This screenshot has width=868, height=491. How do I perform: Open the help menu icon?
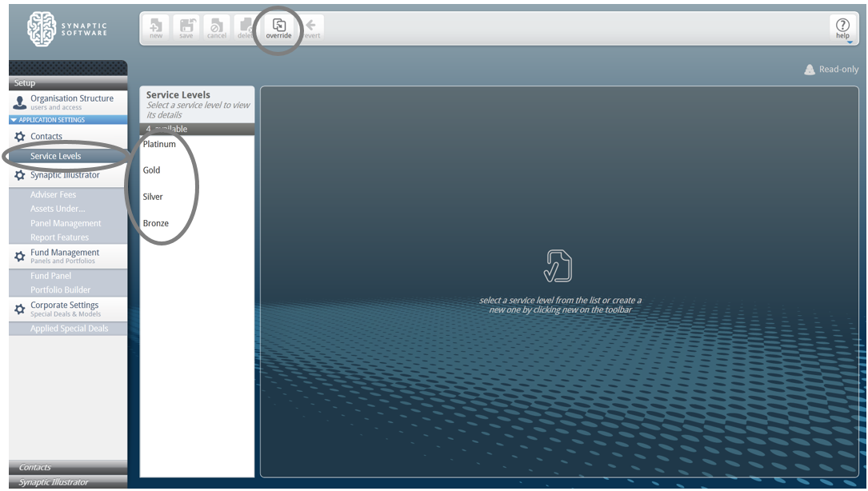point(842,28)
